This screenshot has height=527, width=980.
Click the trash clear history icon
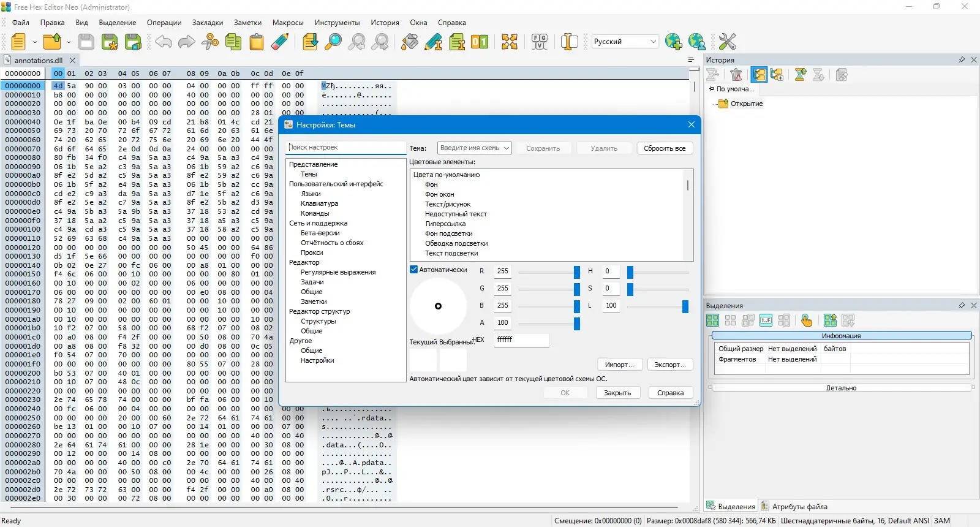(x=736, y=75)
